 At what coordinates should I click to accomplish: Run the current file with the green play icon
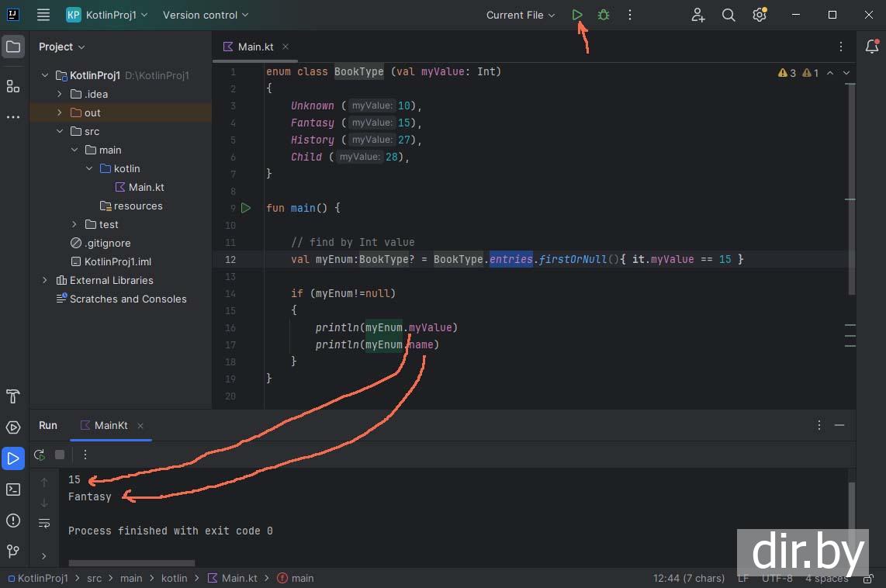click(577, 15)
